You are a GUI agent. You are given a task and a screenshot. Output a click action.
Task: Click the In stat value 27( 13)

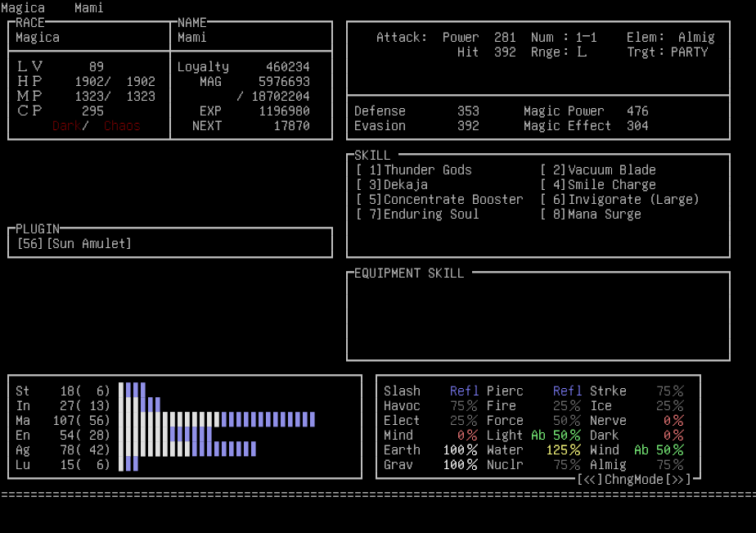pos(85,405)
